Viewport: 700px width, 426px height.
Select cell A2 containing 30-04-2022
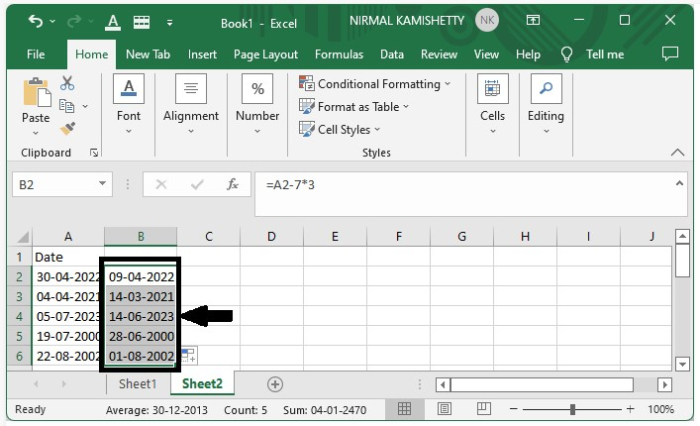tap(68, 277)
